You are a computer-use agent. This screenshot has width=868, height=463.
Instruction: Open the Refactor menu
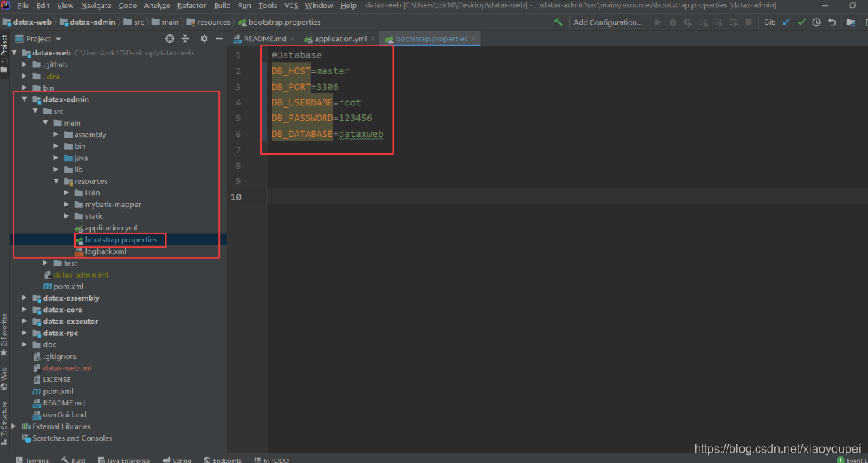[x=192, y=5]
